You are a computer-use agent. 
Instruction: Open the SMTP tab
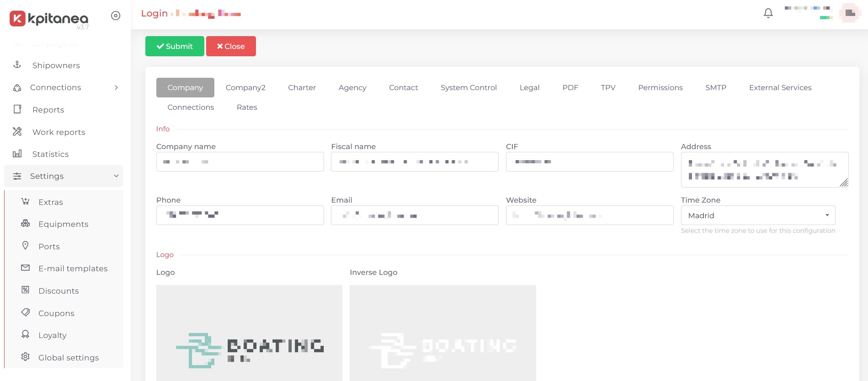(x=716, y=87)
